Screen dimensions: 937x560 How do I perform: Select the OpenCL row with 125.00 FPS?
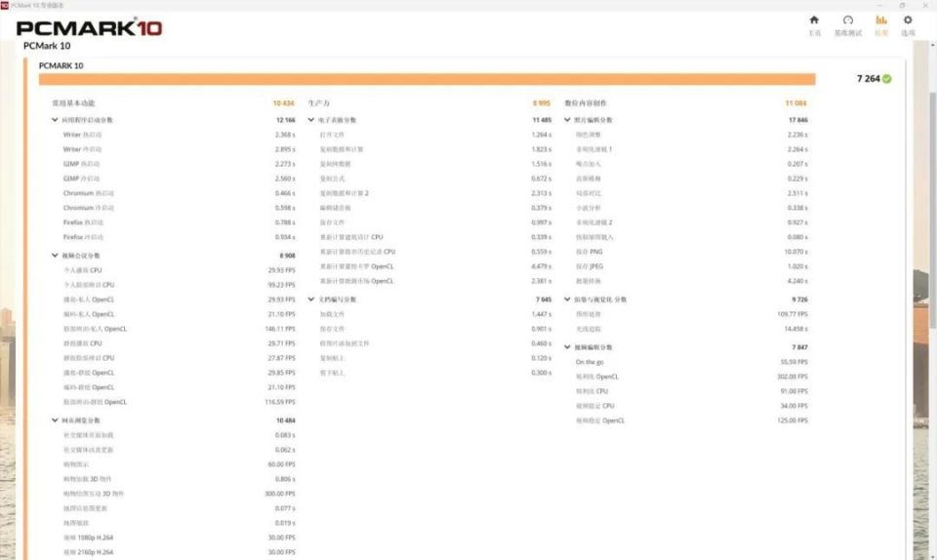pos(691,420)
